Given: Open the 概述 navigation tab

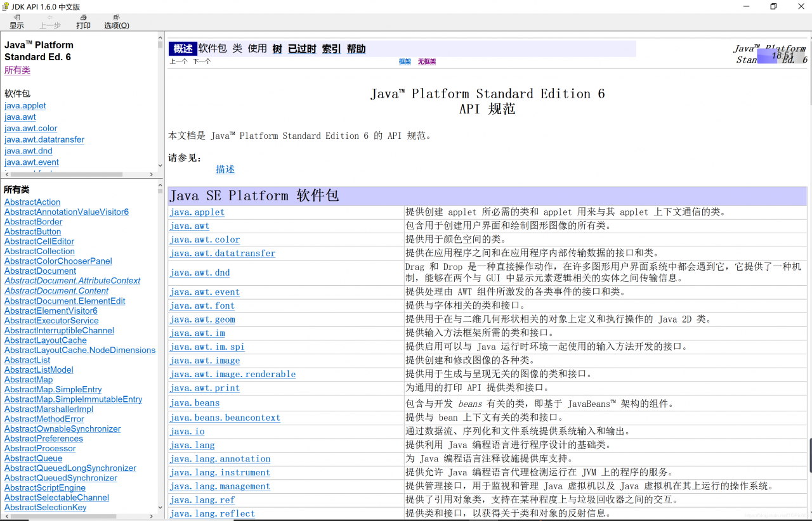Looking at the screenshot, I should (x=183, y=49).
